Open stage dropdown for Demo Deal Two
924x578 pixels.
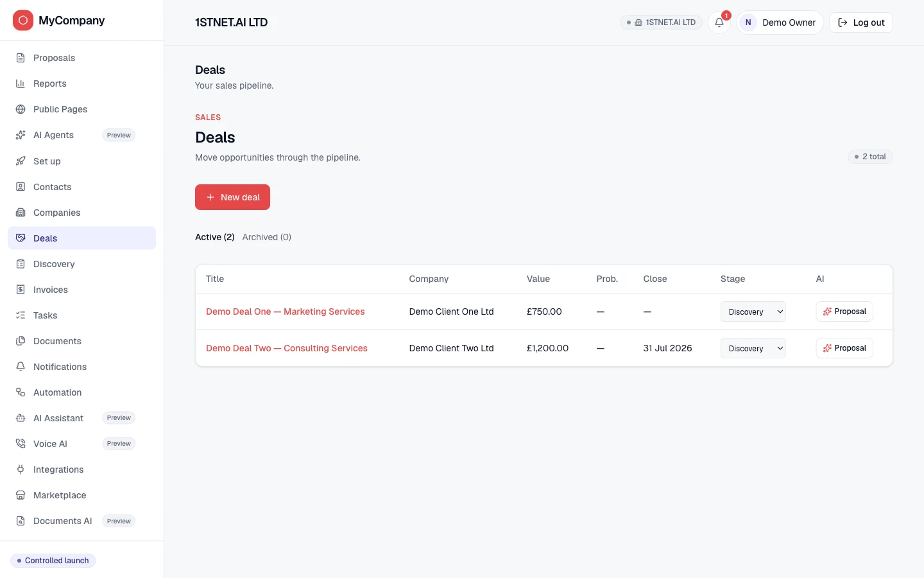pyautogui.click(x=753, y=348)
